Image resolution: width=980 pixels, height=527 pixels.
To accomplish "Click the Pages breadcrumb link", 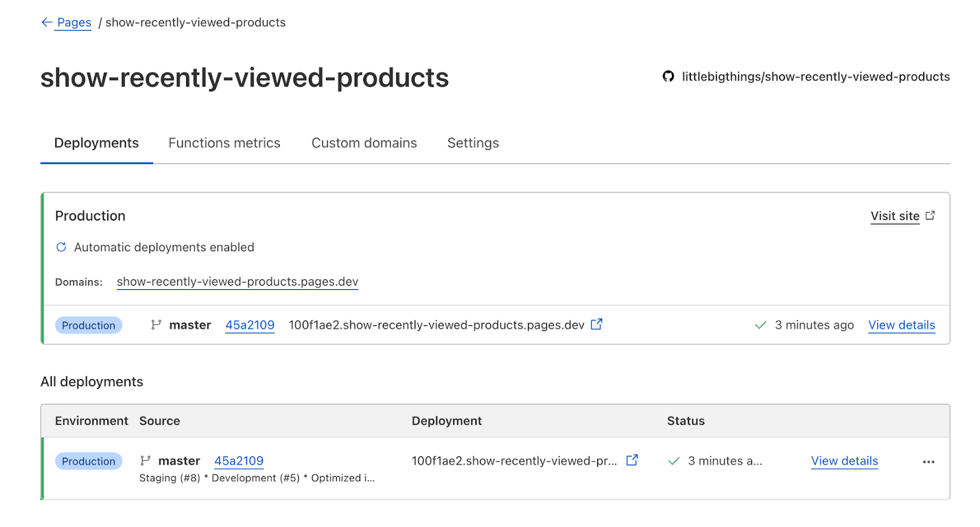I will [x=74, y=23].
